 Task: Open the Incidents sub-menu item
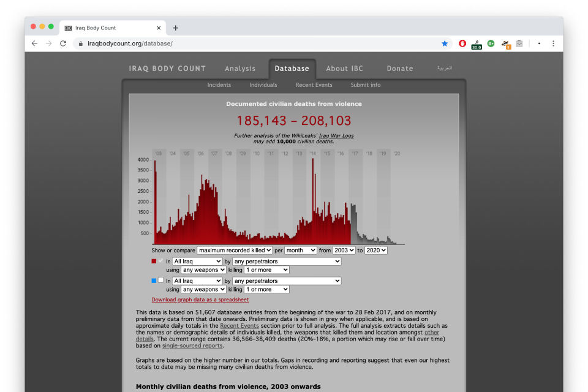(219, 85)
